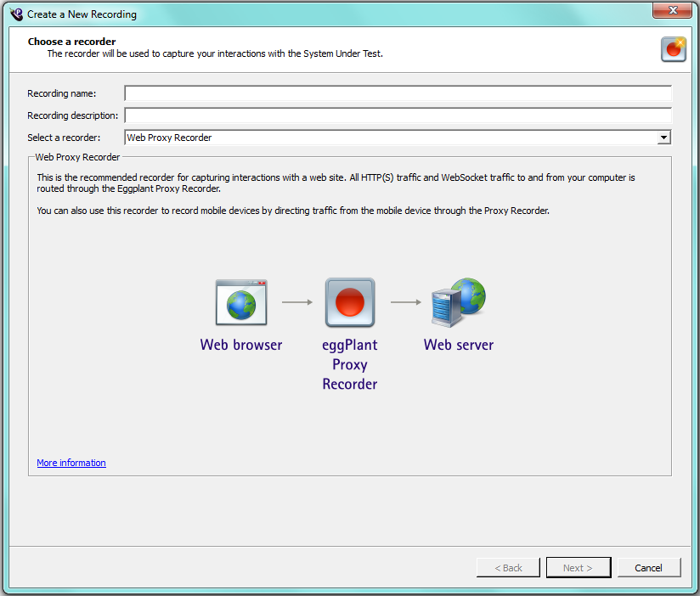Click the "Choose a recorder" heading
The width and height of the screenshot is (700, 596).
pyautogui.click(x=71, y=42)
